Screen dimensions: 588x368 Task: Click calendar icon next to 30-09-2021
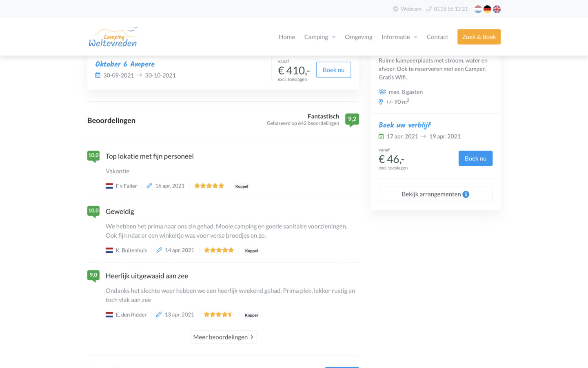tap(98, 75)
